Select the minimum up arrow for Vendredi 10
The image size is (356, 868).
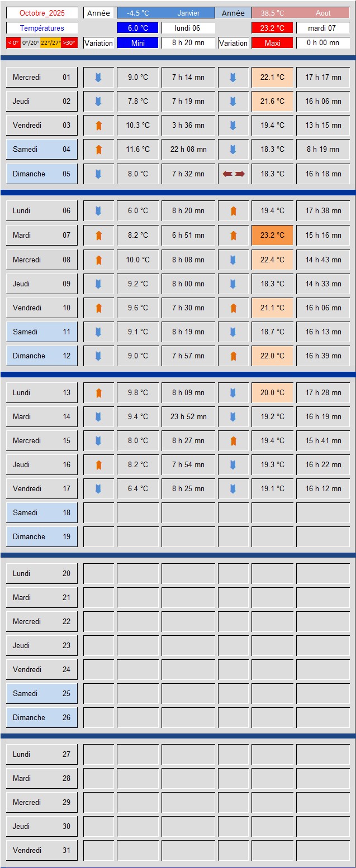point(98,308)
